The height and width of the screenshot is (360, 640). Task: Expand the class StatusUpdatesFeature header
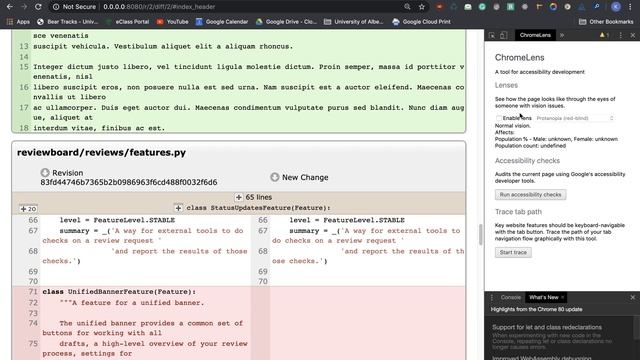(x=178, y=208)
